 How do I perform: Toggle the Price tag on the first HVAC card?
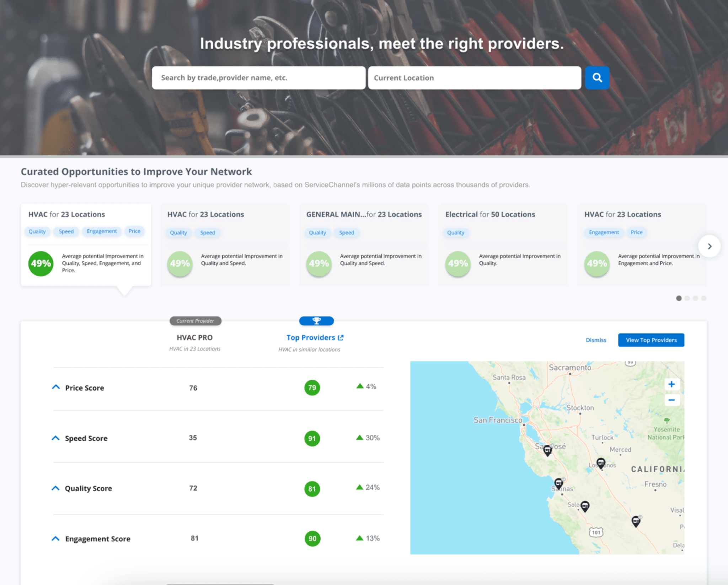click(x=135, y=231)
